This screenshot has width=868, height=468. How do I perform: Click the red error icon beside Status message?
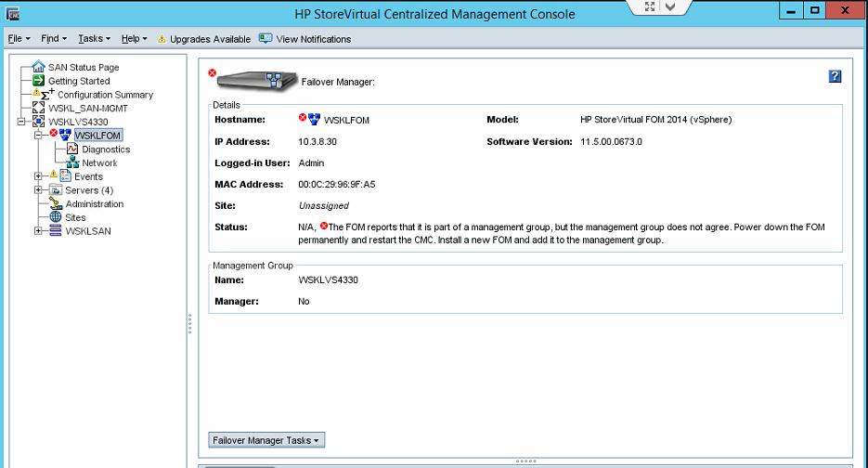point(324,226)
